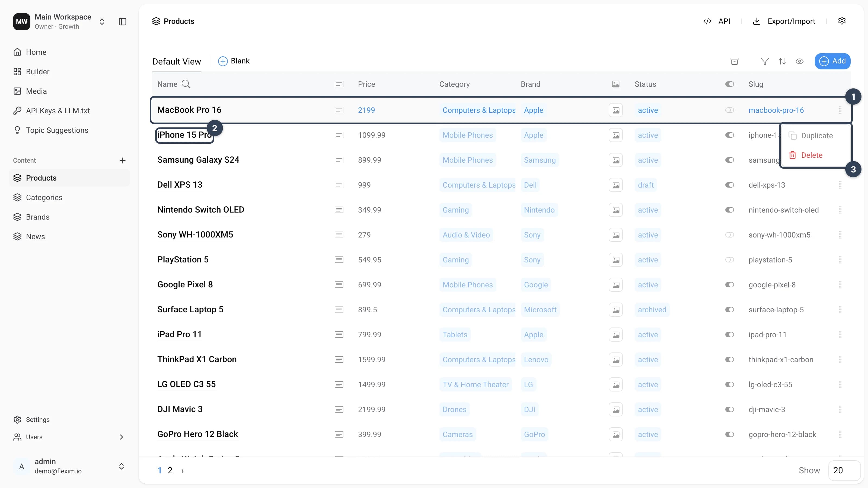Expand the Main Workspace switcher

point(102,22)
